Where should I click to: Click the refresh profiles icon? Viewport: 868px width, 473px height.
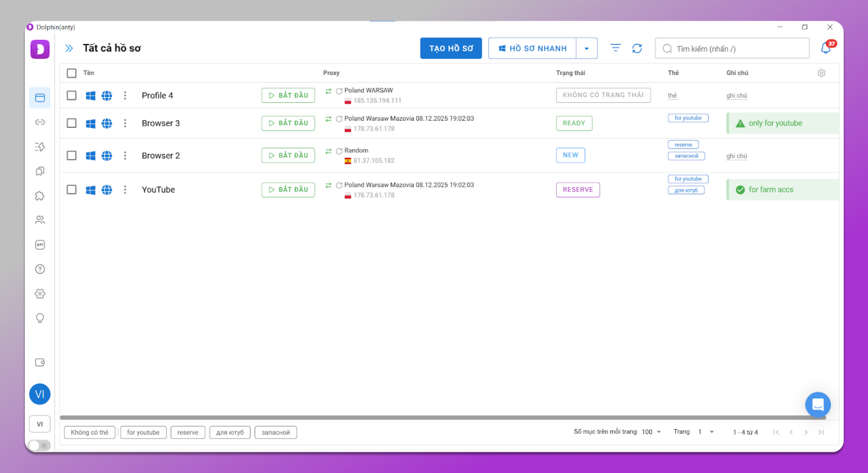pyautogui.click(x=637, y=49)
